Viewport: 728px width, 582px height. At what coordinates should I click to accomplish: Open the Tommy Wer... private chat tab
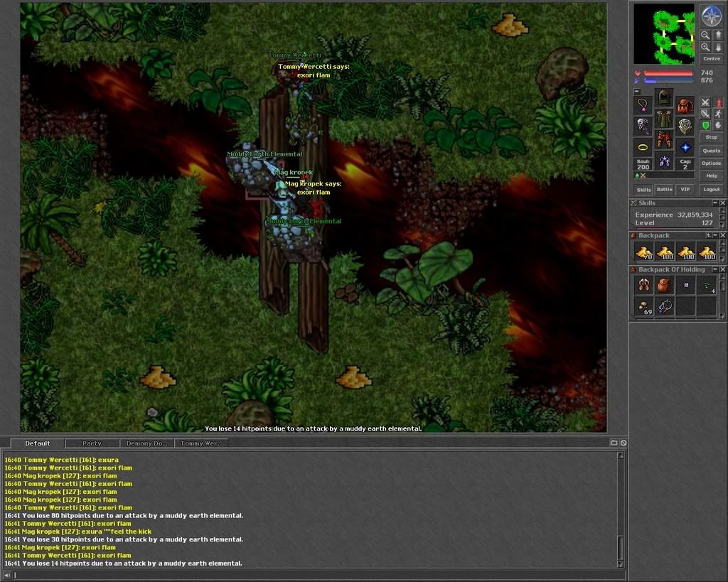point(201,443)
